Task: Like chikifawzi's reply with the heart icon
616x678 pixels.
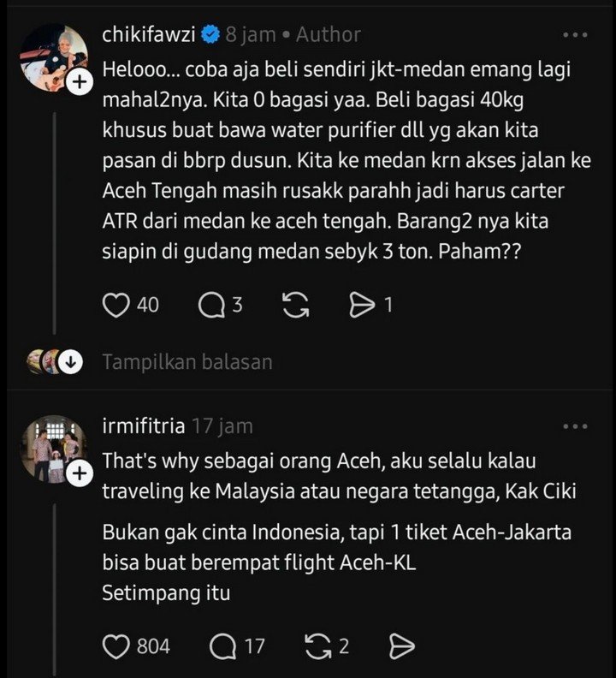Action: [x=115, y=305]
